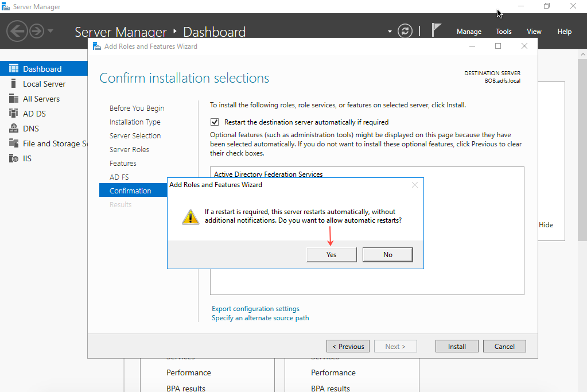Click the Server Manager vertical scrollbar

(582, 150)
